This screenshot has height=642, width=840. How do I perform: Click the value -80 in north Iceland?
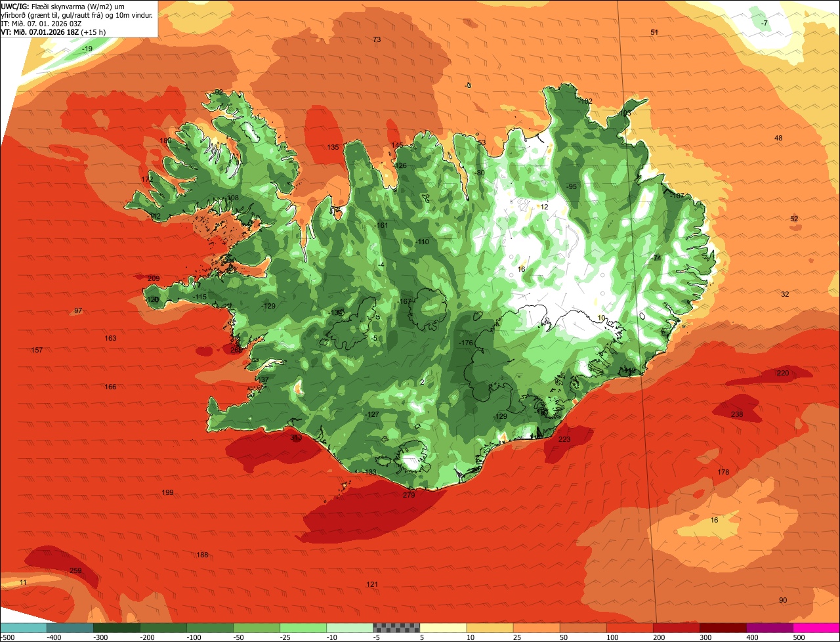click(x=480, y=173)
